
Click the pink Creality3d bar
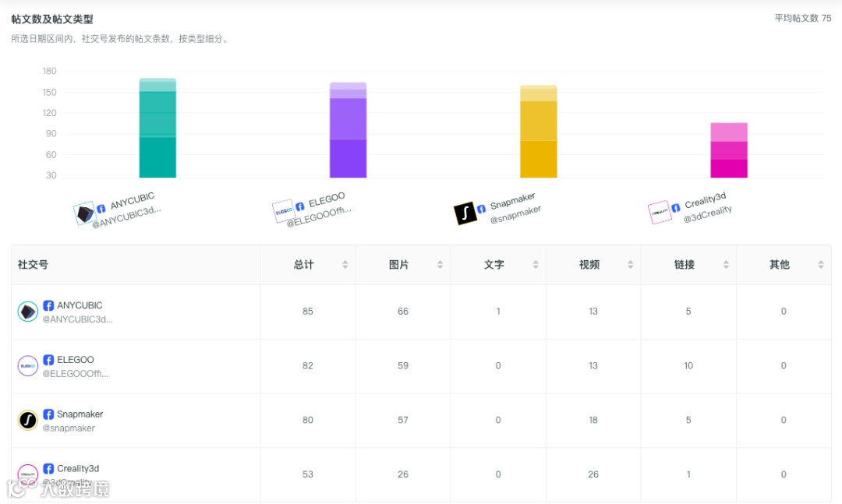pos(729,150)
